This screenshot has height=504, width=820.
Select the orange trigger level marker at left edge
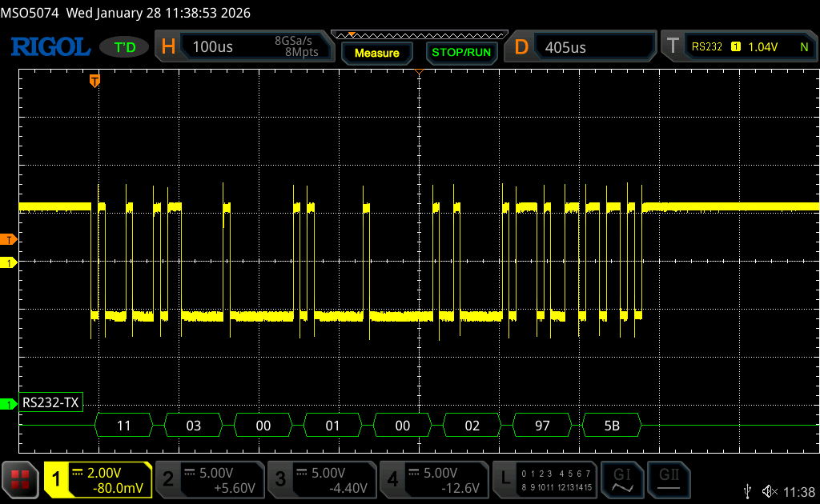point(9,239)
